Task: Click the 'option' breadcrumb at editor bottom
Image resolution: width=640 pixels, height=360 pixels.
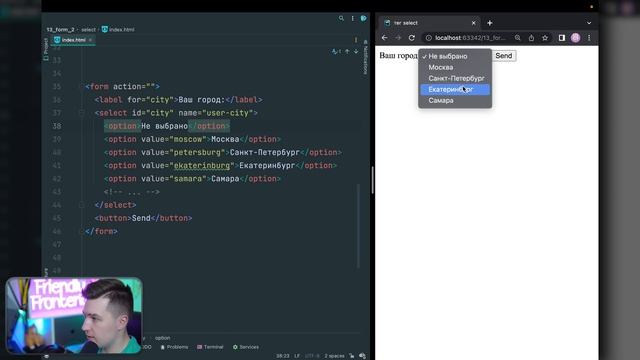Action: [162, 338]
